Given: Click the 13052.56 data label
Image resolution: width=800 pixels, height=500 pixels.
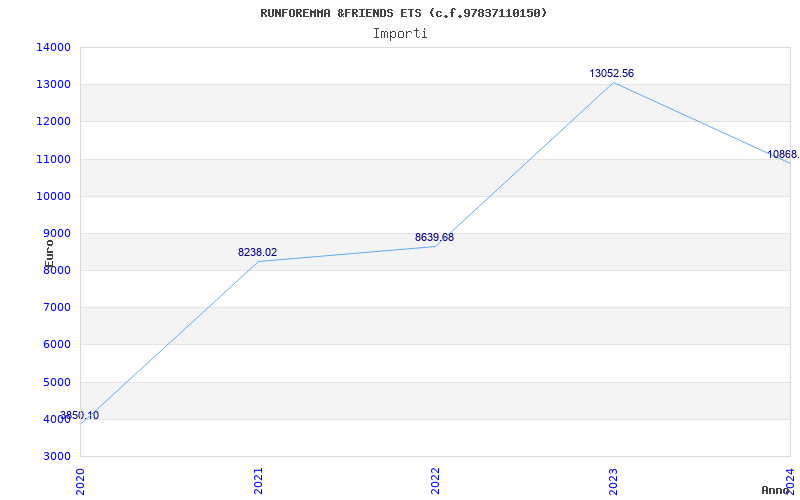Looking at the screenshot, I should click(611, 73).
